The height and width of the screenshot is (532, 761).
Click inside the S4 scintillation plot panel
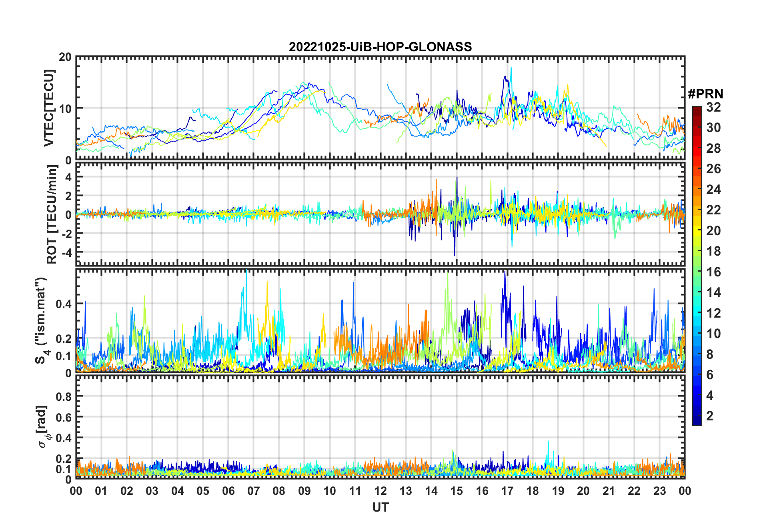pos(380,320)
